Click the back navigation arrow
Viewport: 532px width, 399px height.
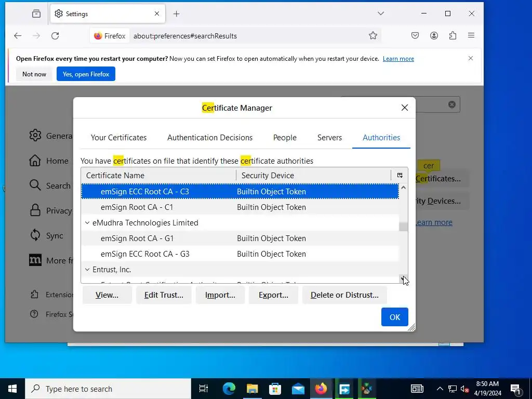coord(18,36)
